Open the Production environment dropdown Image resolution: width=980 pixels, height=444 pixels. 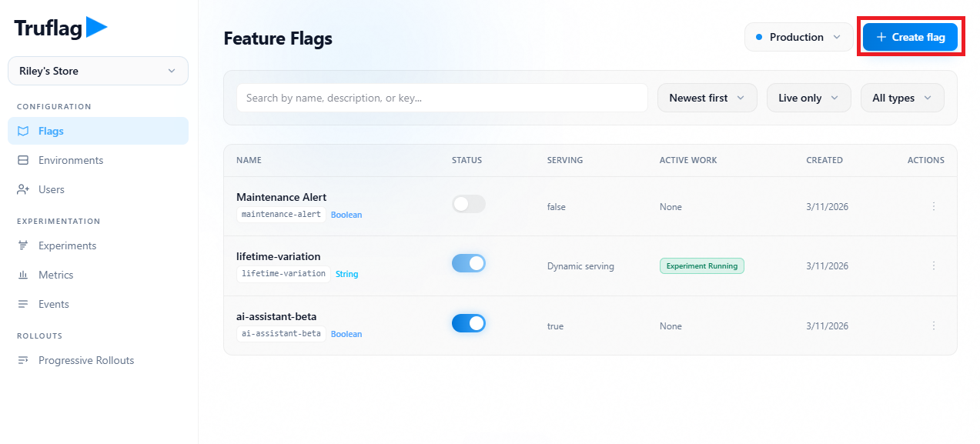click(x=798, y=36)
